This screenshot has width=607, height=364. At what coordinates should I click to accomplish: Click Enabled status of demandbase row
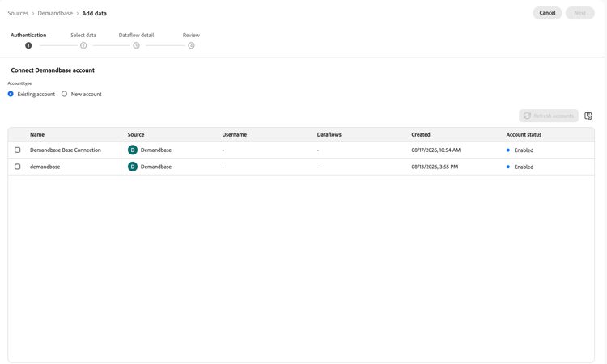(524, 167)
